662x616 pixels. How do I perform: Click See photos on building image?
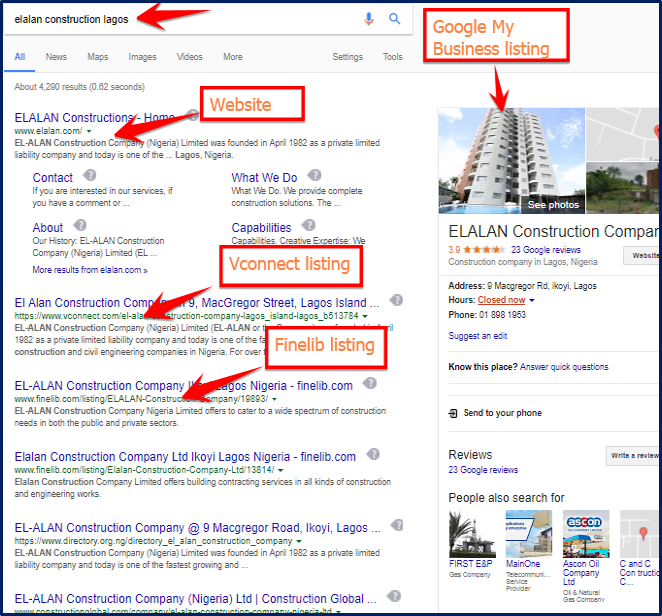tap(553, 205)
